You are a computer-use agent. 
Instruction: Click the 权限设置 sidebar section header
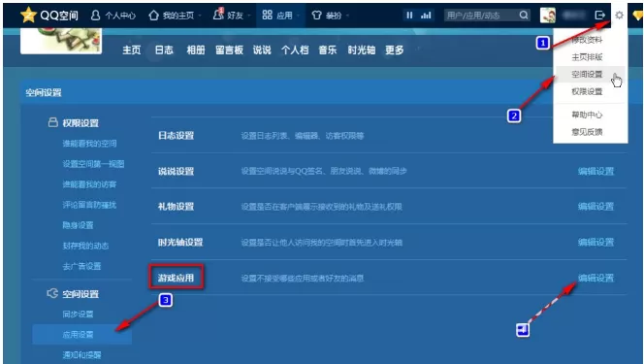coord(80,123)
